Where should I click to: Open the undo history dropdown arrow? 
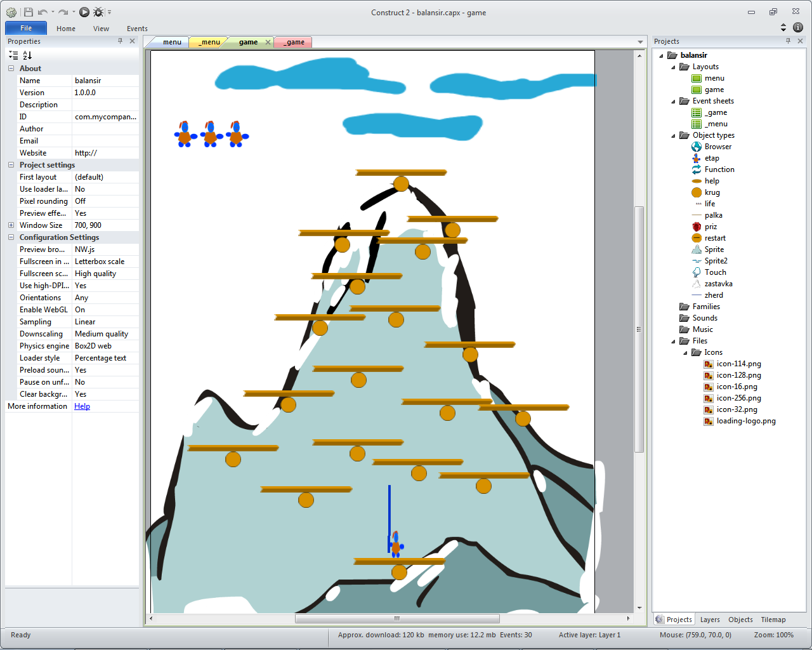click(53, 12)
